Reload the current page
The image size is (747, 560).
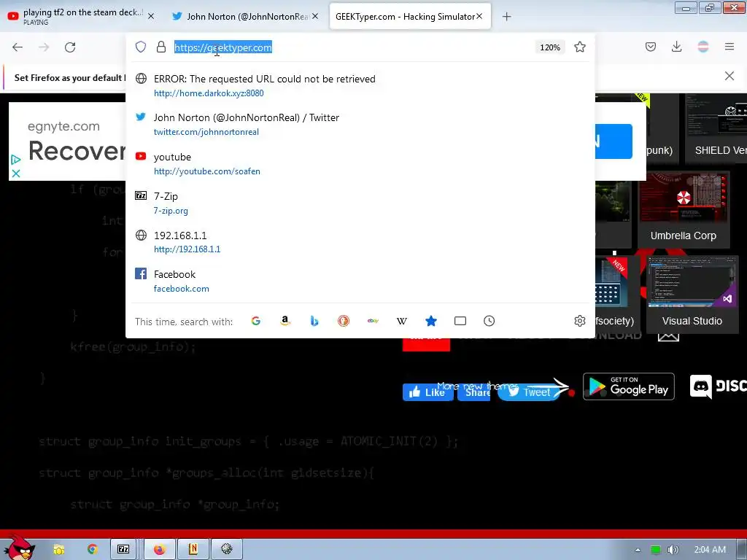pyautogui.click(x=70, y=47)
